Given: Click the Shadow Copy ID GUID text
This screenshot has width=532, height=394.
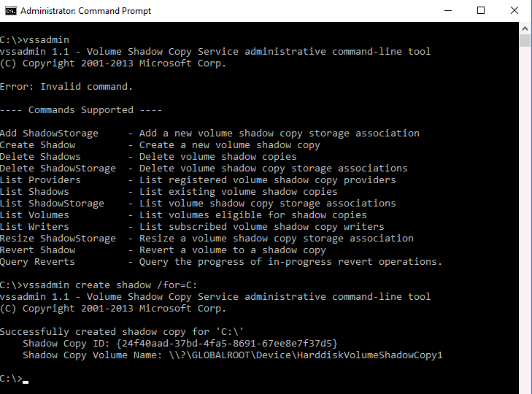Looking at the screenshot, I should 227,344.
